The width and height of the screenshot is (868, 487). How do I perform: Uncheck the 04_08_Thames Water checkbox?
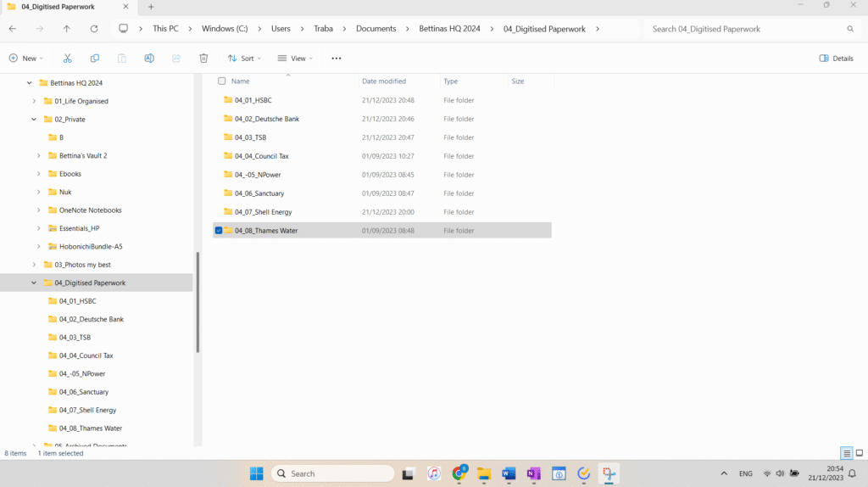(219, 231)
